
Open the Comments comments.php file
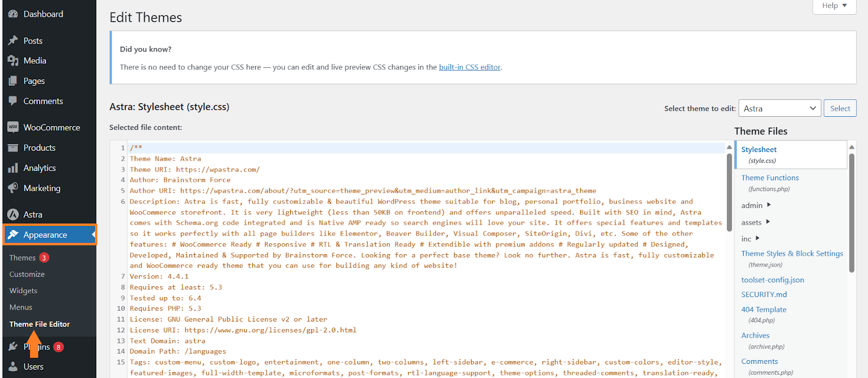[759, 362]
